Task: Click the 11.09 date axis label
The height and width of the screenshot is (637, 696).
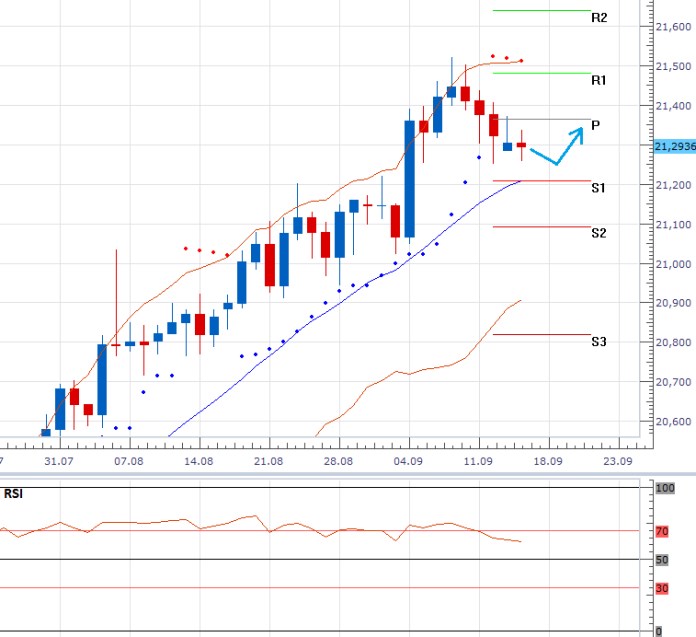Action: click(x=478, y=462)
